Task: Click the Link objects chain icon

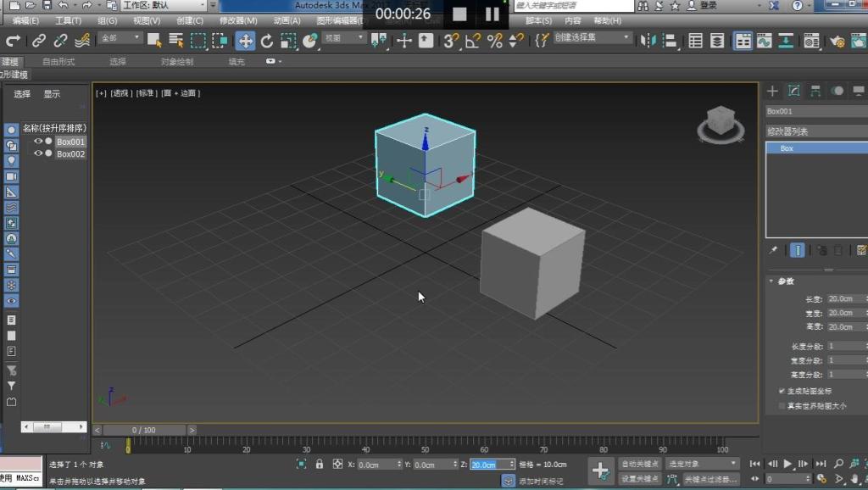Action: point(39,40)
